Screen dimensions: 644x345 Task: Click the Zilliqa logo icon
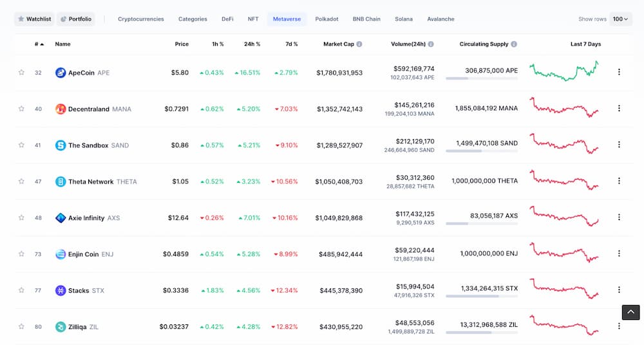(x=61, y=326)
